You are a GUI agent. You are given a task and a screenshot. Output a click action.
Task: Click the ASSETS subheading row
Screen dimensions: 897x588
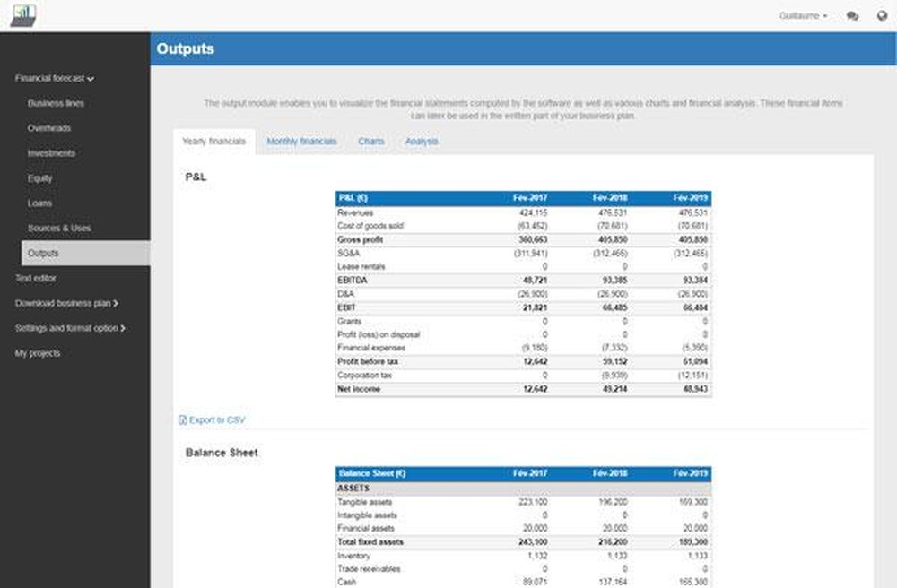(x=523, y=488)
